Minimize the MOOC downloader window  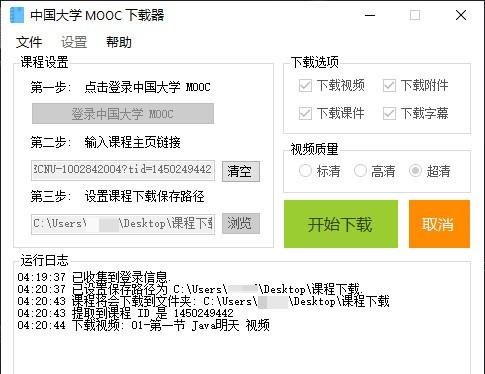point(370,15)
